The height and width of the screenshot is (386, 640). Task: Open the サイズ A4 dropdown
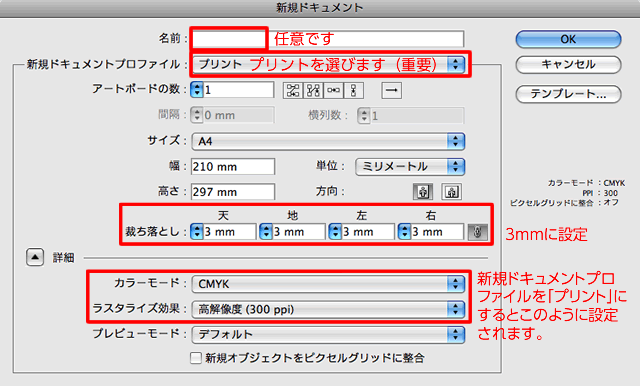click(x=328, y=141)
